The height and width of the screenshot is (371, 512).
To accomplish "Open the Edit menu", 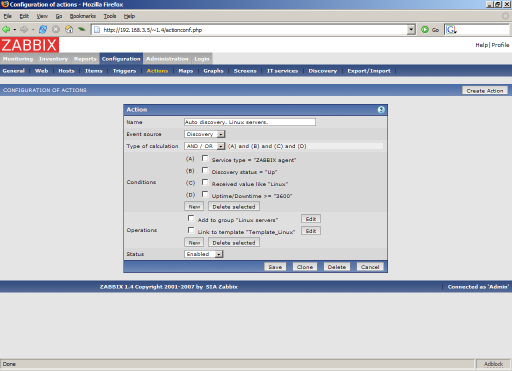I will [24, 16].
